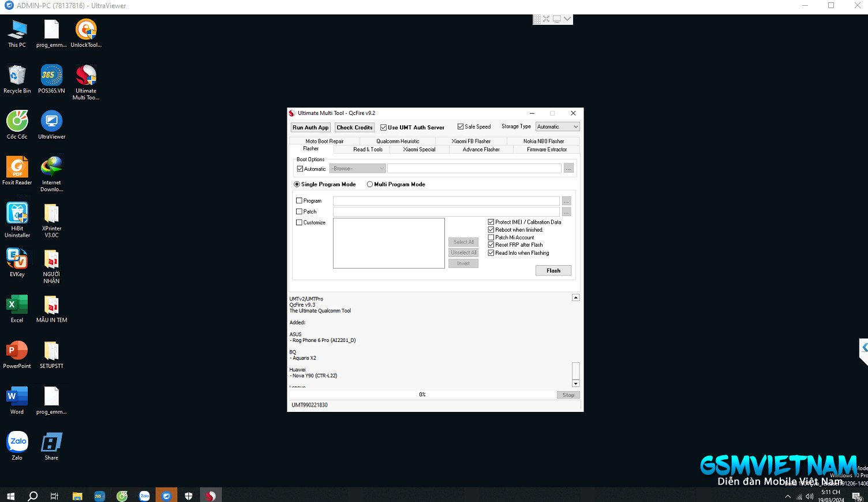Browse for boot loader file button
Screen dimensions: 868x502
[568, 169]
